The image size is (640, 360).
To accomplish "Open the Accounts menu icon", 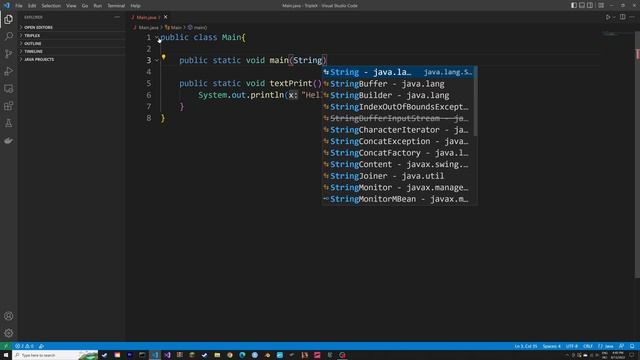I will tap(9, 316).
